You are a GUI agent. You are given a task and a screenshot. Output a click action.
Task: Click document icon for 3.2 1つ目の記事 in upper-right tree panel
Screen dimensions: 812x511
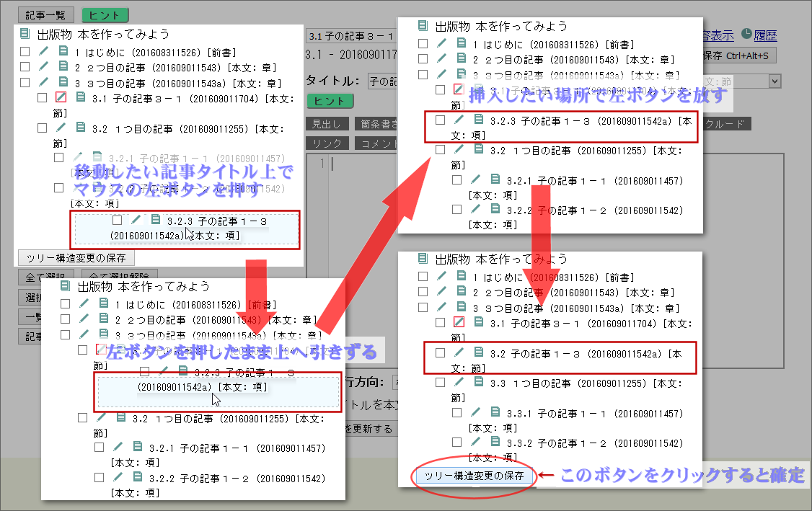pos(479,149)
